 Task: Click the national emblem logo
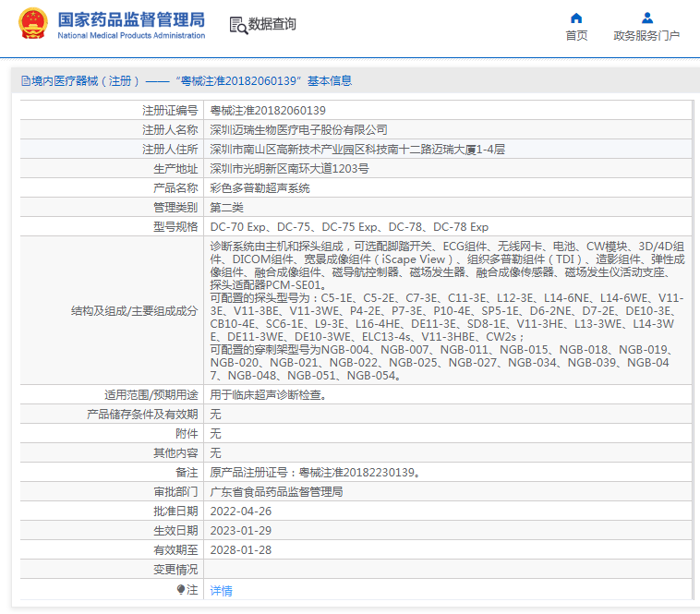click(33, 23)
